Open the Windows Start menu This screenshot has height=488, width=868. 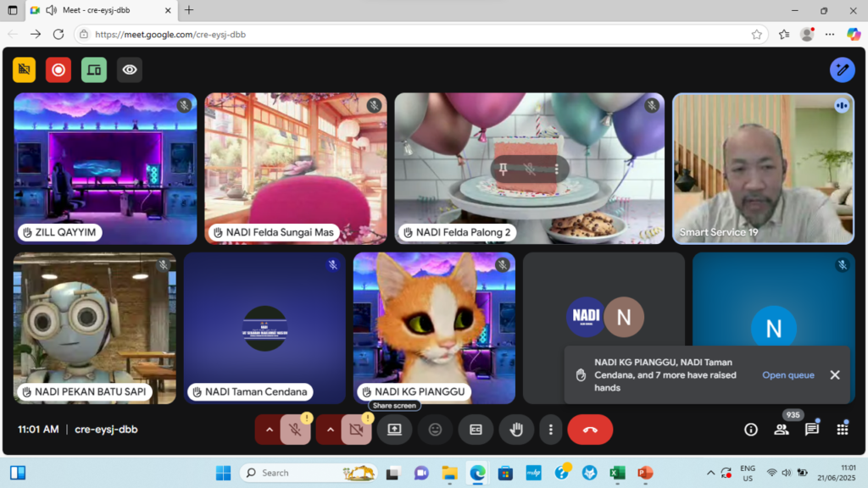(x=223, y=473)
